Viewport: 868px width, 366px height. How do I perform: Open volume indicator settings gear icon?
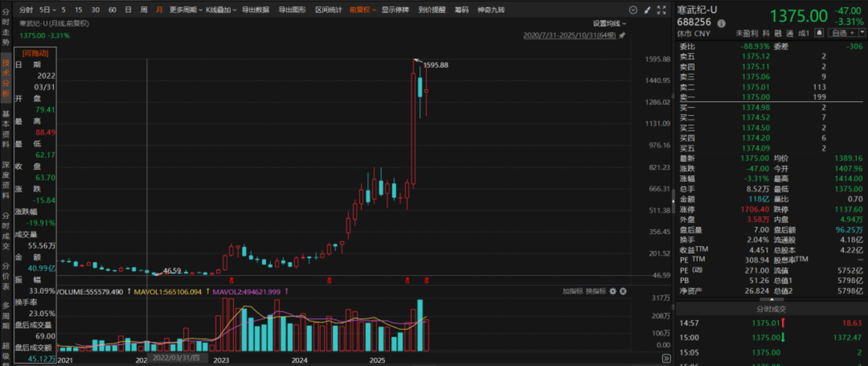click(612, 291)
